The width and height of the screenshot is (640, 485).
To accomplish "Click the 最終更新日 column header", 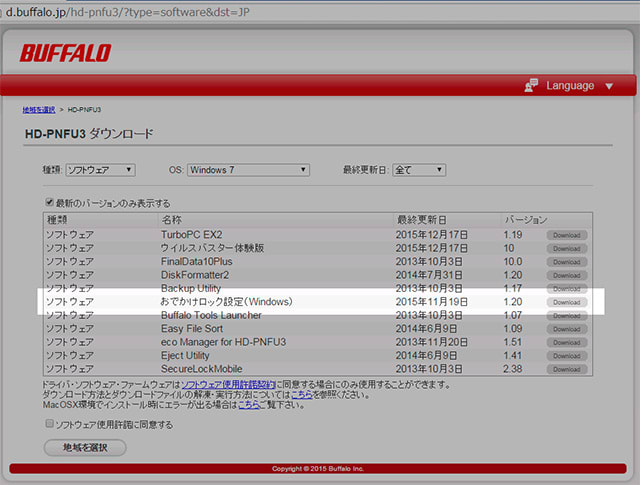I will (x=422, y=220).
